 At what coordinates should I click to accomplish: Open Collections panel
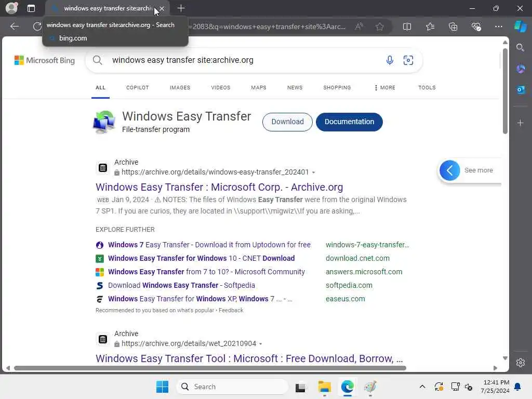[x=453, y=26]
